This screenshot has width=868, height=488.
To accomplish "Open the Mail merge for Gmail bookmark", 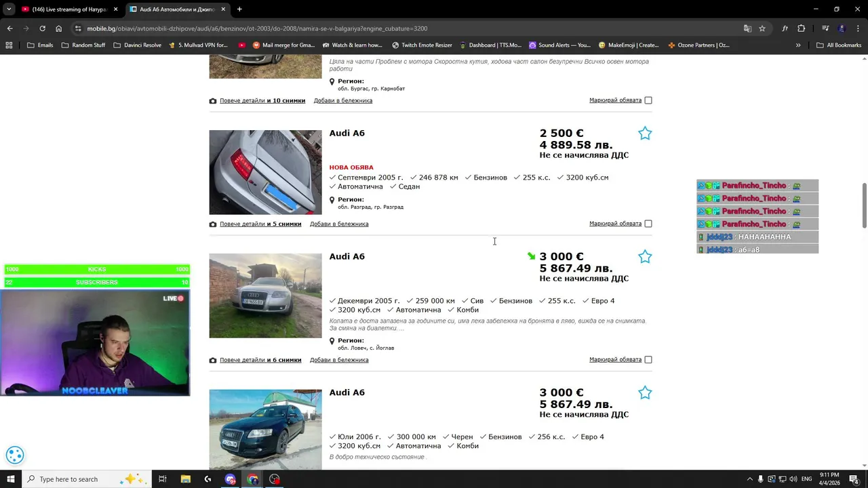I will tap(283, 45).
